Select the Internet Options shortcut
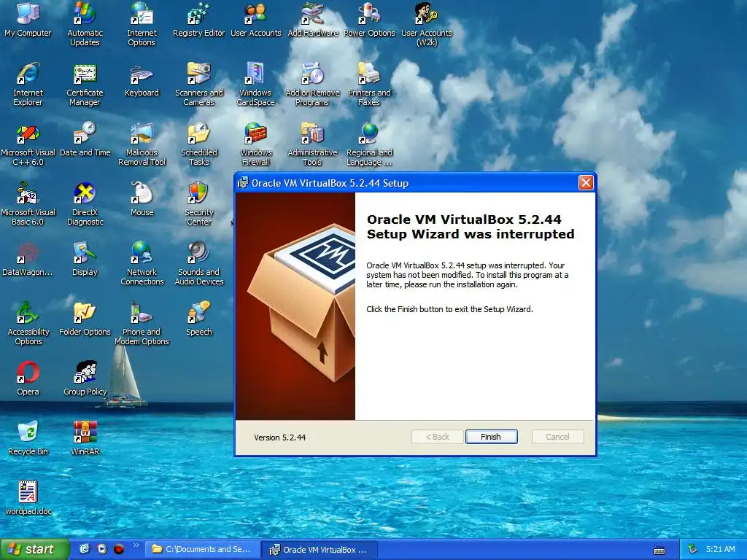This screenshot has width=747, height=560. 142,24
